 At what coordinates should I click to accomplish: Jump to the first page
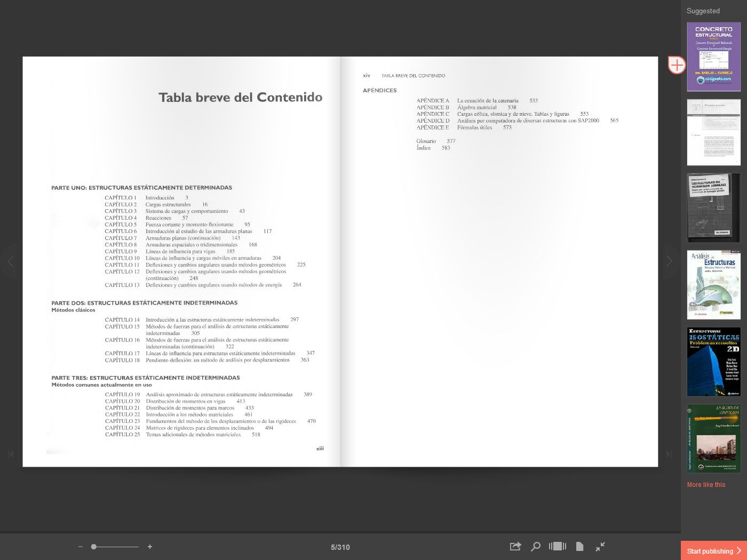[x=11, y=454]
